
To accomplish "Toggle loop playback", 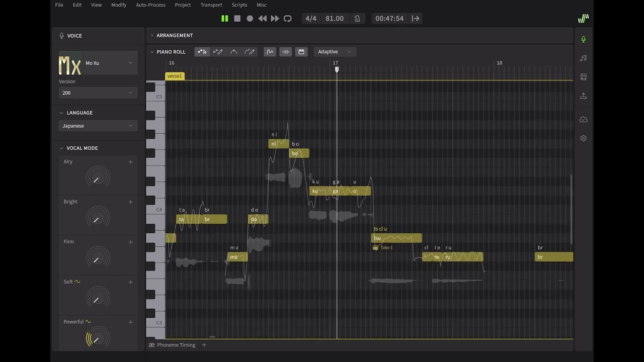I will (x=287, y=19).
